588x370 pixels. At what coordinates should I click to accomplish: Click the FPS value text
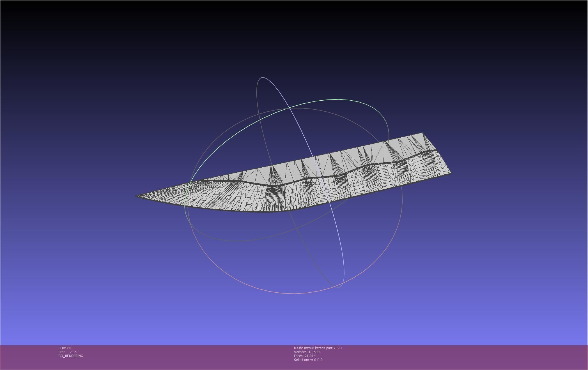[x=73, y=352]
